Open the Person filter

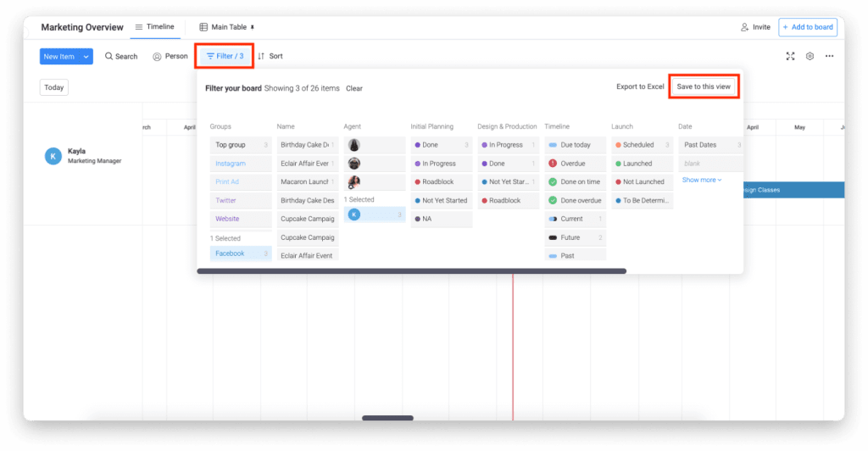170,56
